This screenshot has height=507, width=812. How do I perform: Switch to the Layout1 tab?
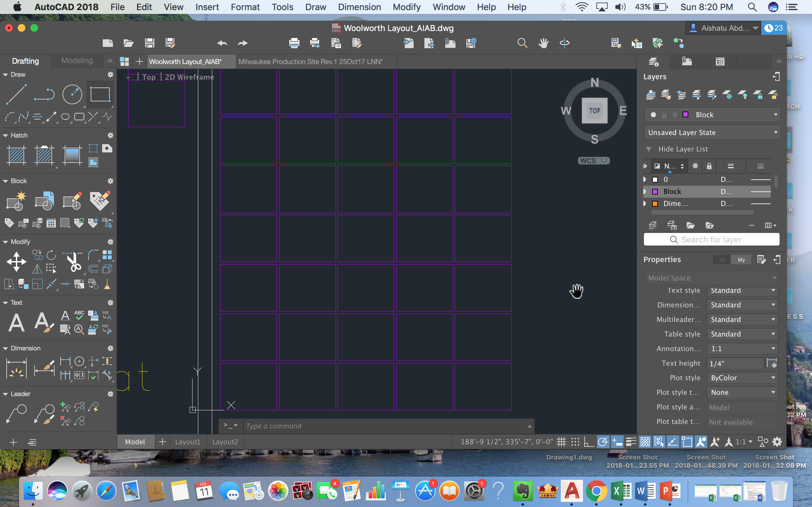click(x=188, y=442)
